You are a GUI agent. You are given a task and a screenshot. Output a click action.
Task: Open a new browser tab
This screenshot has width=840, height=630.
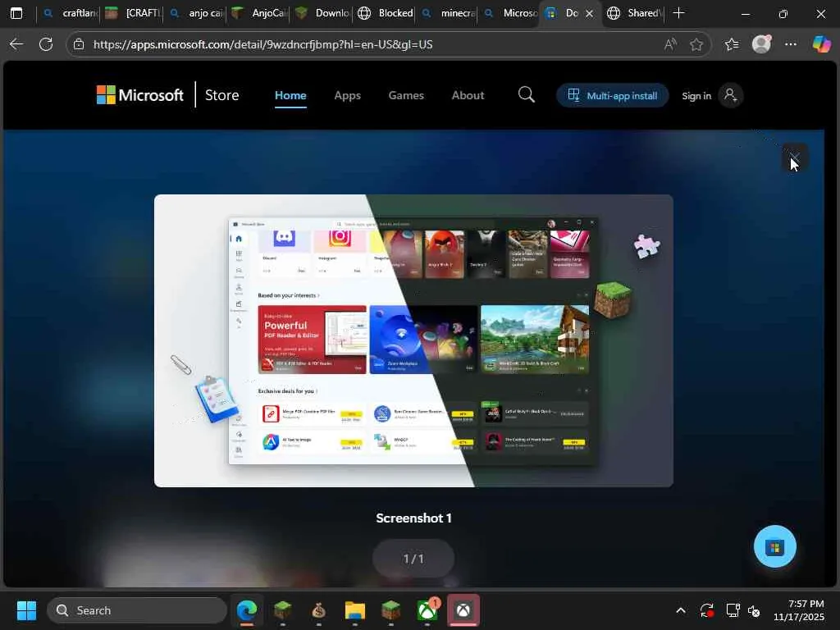[678, 13]
